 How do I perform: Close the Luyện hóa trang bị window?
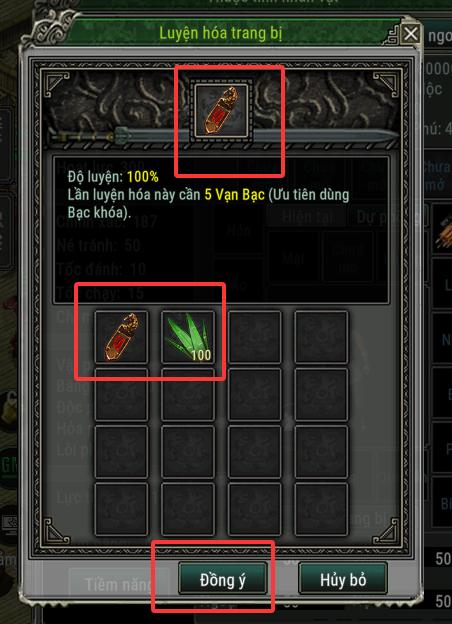click(x=411, y=34)
